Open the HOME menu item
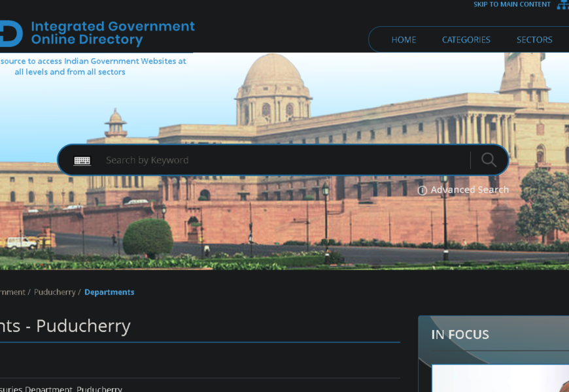 pyautogui.click(x=404, y=39)
